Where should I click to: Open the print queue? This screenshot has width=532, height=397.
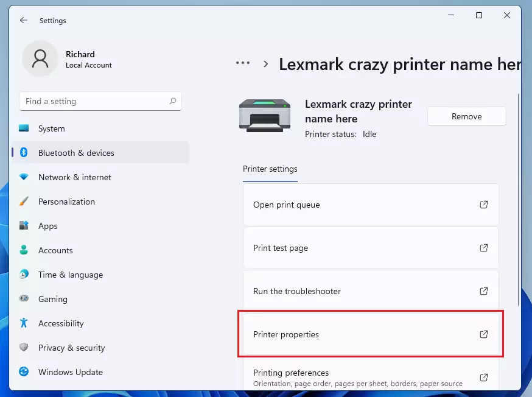[371, 205]
